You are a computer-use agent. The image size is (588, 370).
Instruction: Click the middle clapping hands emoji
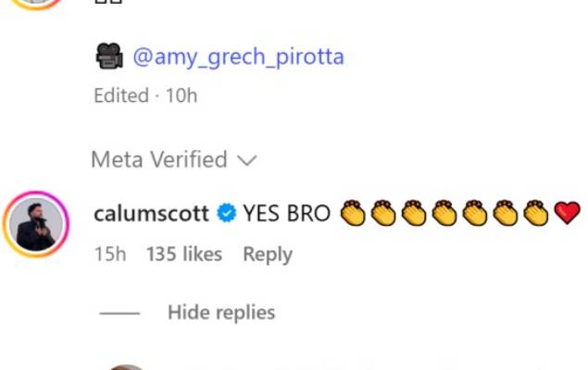click(x=444, y=214)
